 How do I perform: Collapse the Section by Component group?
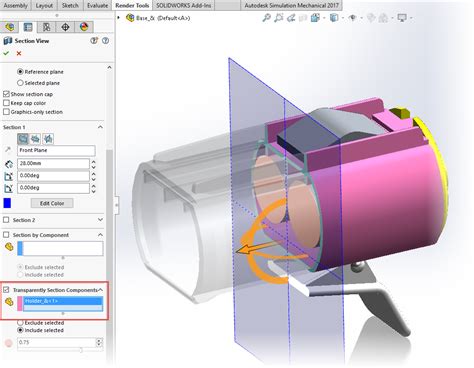[x=100, y=235]
